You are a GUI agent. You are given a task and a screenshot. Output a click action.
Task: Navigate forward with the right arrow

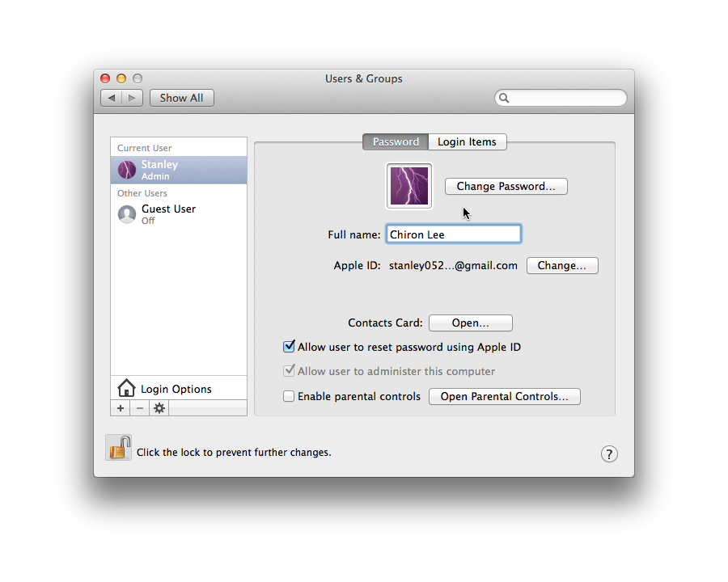pyautogui.click(x=132, y=98)
